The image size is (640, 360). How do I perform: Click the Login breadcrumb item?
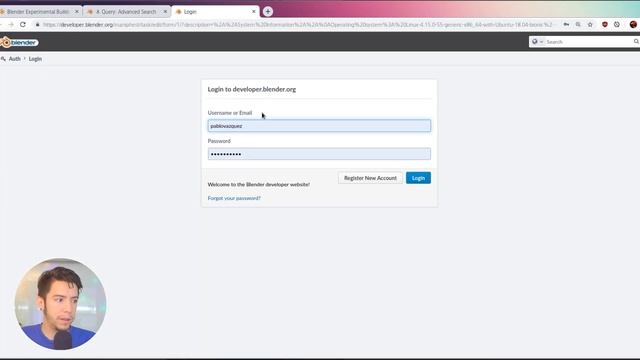click(35, 59)
